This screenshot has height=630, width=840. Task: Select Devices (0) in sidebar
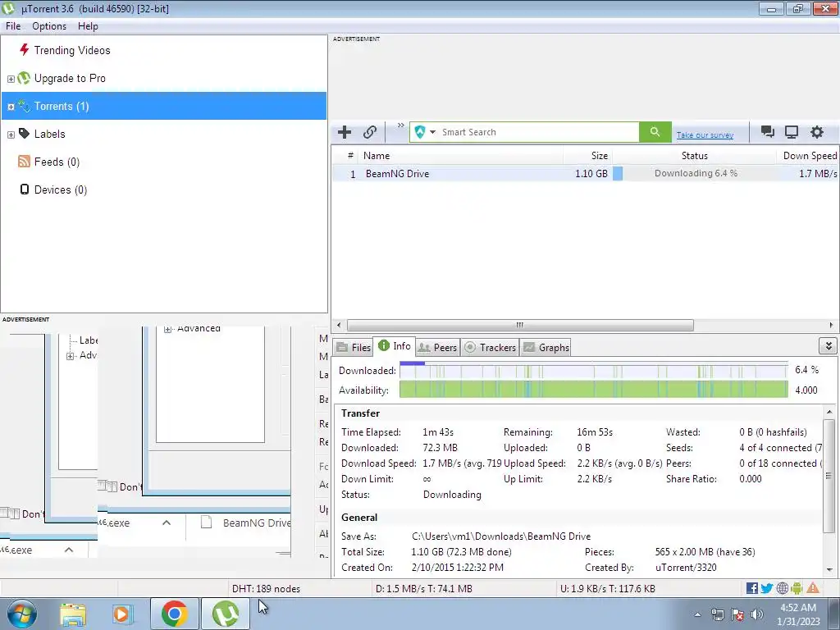[61, 189]
